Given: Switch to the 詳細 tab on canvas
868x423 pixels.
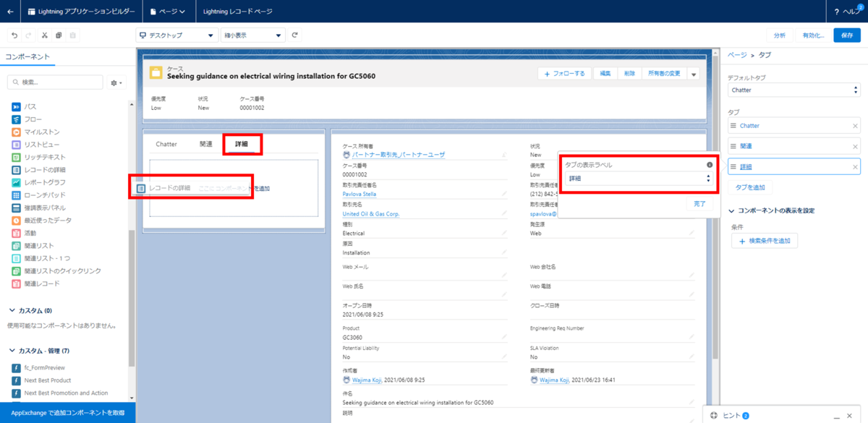Looking at the screenshot, I should tap(242, 144).
